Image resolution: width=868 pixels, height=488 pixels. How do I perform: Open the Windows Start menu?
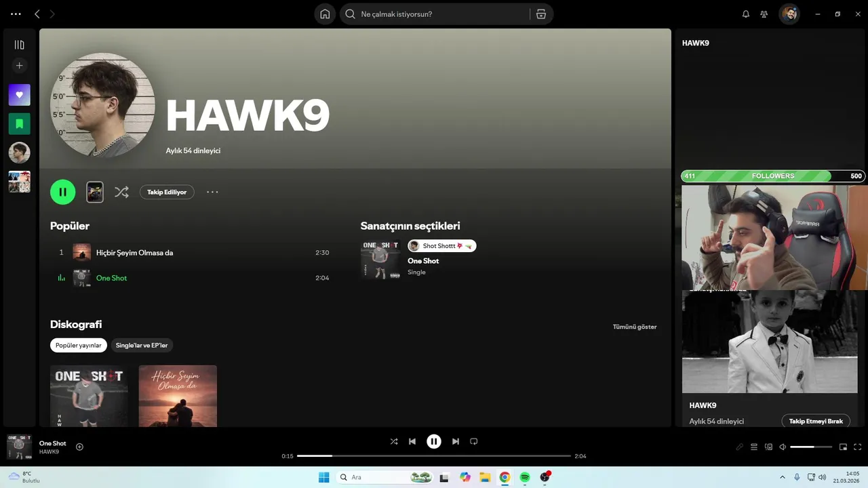click(323, 477)
